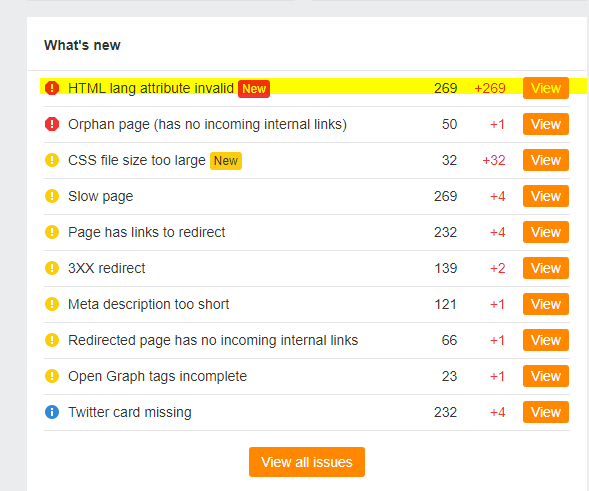Screen dimensions: 589x491
Task: Click warning icon for Open Graph tags incomplete
Action: coord(52,376)
